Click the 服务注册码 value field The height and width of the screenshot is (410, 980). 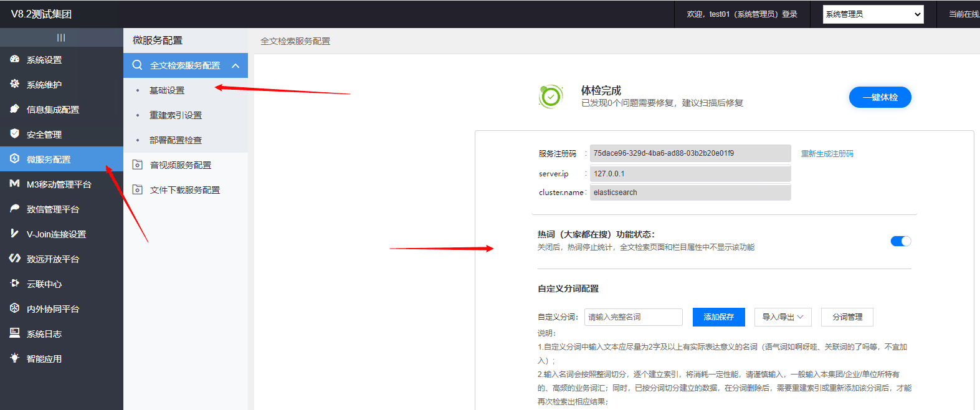[690, 153]
